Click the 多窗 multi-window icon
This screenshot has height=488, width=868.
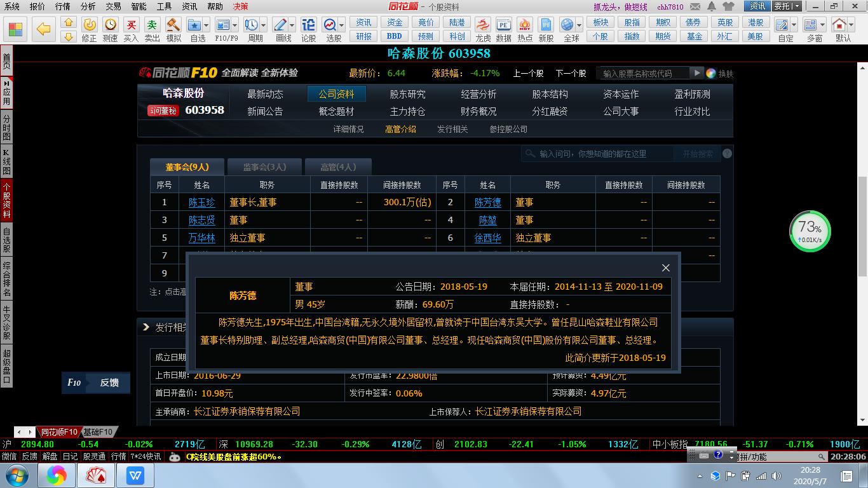pyautogui.click(x=811, y=25)
